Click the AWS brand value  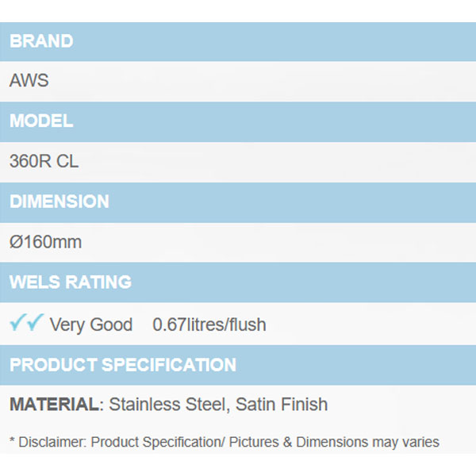29,81
